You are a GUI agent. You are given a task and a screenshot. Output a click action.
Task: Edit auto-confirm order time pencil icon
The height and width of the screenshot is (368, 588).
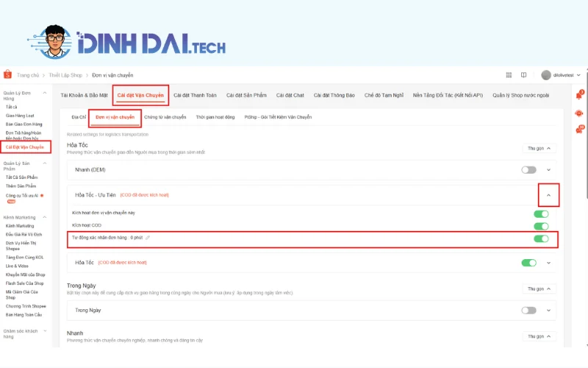[148, 238]
